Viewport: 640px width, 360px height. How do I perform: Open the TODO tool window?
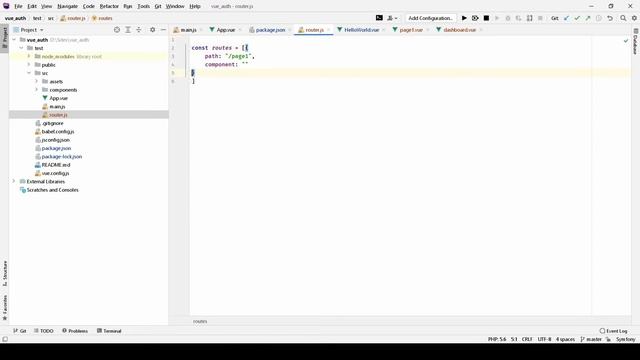coord(44,331)
